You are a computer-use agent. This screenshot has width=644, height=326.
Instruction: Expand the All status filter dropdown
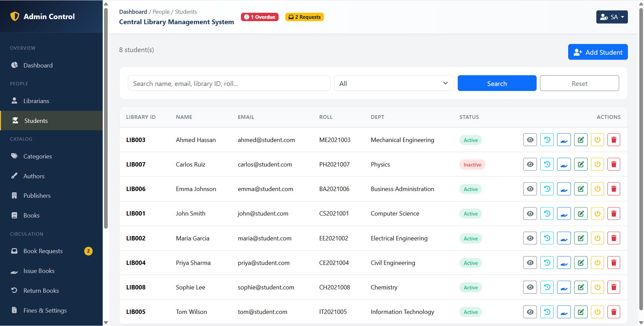pos(394,83)
